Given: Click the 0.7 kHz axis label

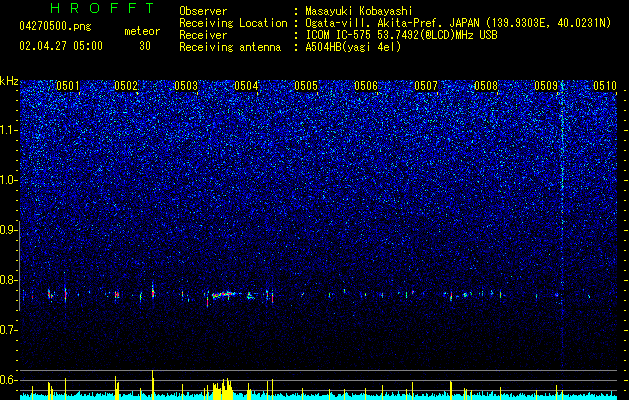Looking at the screenshot, I should tap(8, 330).
